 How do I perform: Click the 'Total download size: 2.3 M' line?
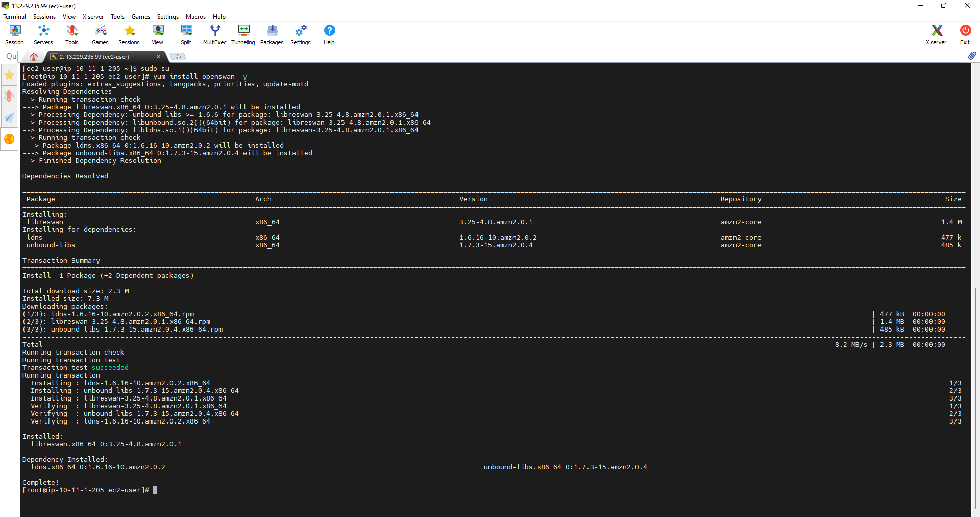[x=76, y=291]
